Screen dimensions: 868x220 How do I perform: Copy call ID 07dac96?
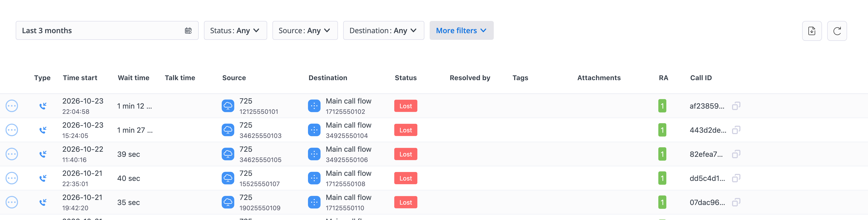coord(736,203)
